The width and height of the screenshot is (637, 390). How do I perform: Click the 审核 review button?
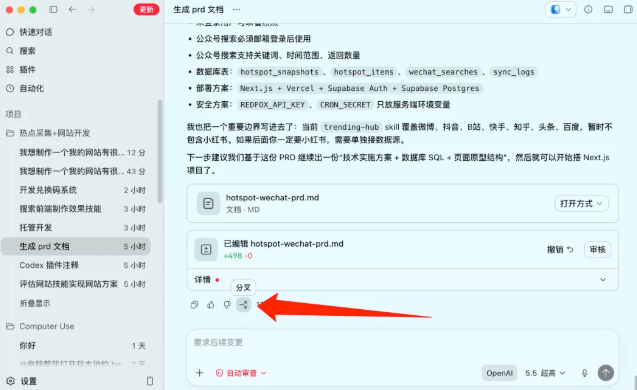(597, 249)
